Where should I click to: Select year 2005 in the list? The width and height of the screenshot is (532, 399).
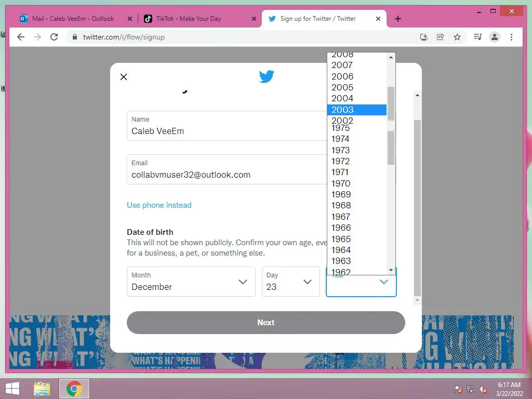click(357, 87)
